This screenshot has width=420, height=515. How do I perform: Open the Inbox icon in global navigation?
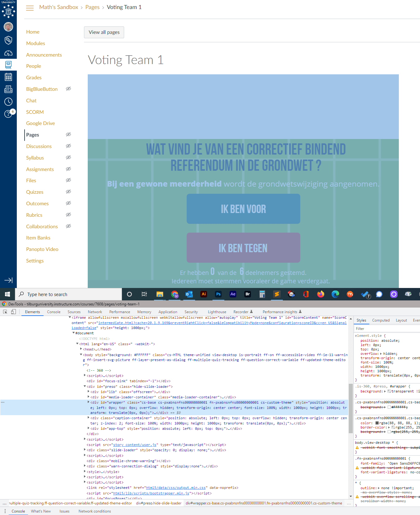coord(8,89)
